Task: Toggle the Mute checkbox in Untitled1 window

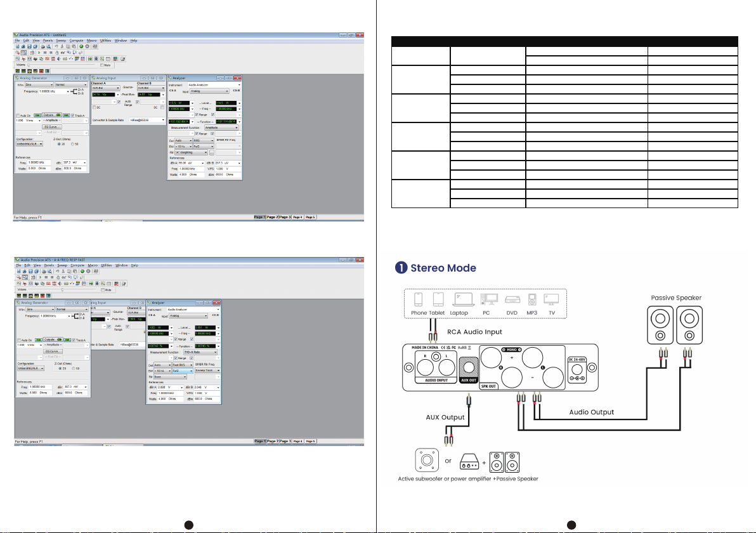Action: click(101, 65)
